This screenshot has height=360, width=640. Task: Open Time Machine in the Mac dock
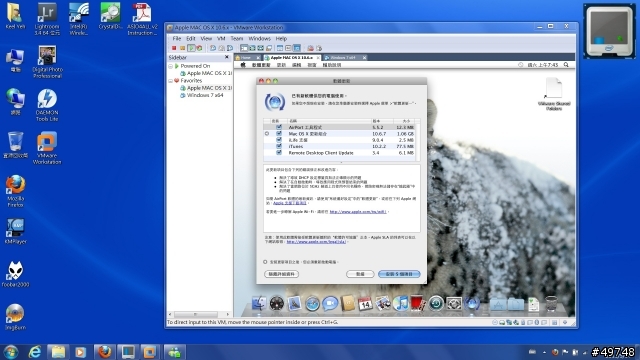(436, 304)
